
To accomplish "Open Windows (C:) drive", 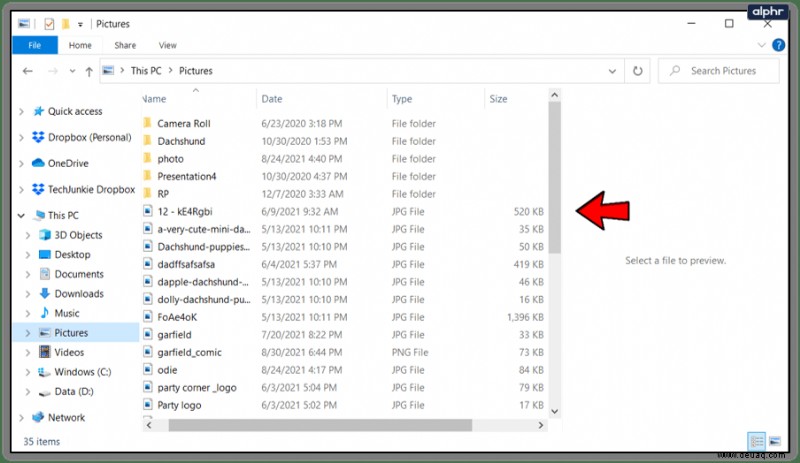I will click(x=83, y=372).
